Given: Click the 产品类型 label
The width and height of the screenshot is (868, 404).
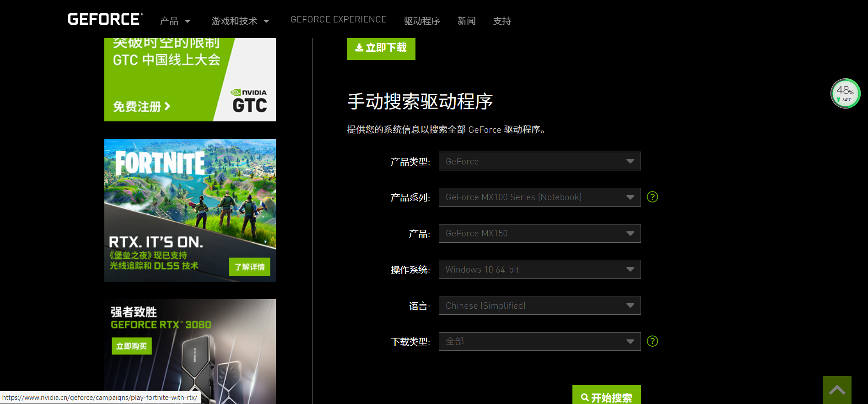Looking at the screenshot, I should 410,162.
